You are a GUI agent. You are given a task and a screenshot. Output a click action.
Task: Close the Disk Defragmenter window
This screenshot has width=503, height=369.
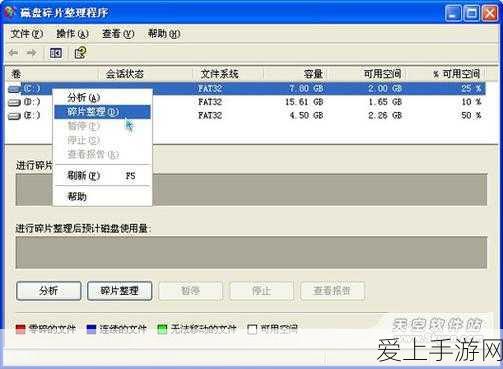[490, 14]
